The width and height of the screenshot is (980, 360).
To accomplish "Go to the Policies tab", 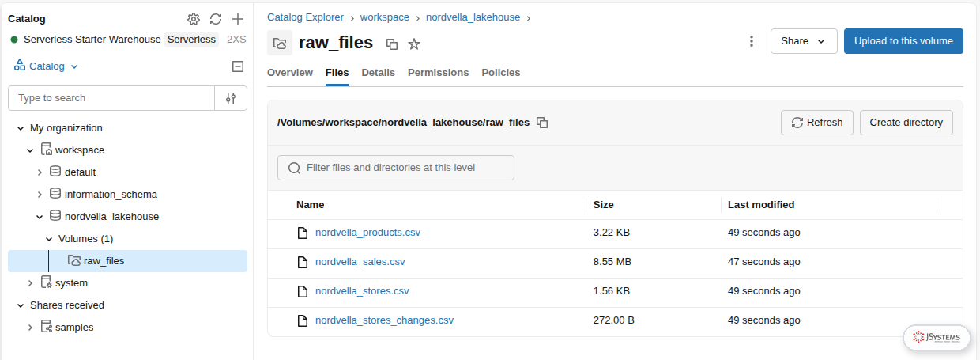I will 501,72.
